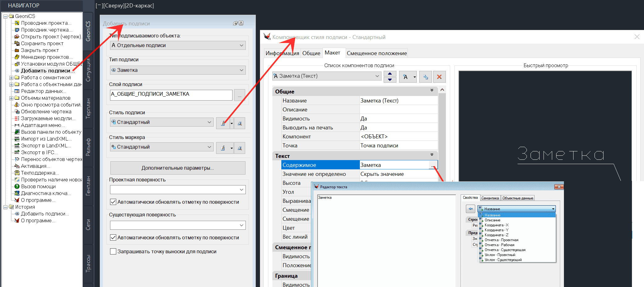This screenshot has height=287, width=644.
Task: Click the add text component 'A' icon
Action: tap(405, 77)
